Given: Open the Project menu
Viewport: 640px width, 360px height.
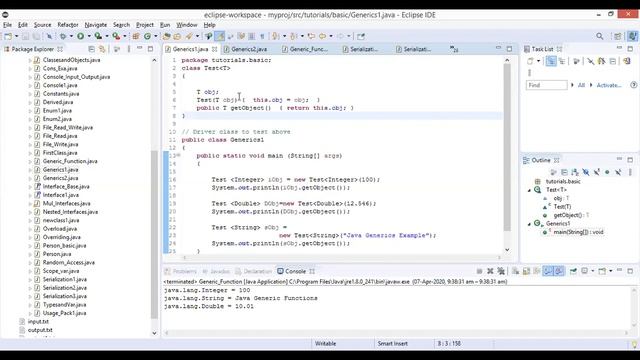Looking at the screenshot, I should point(145,25).
